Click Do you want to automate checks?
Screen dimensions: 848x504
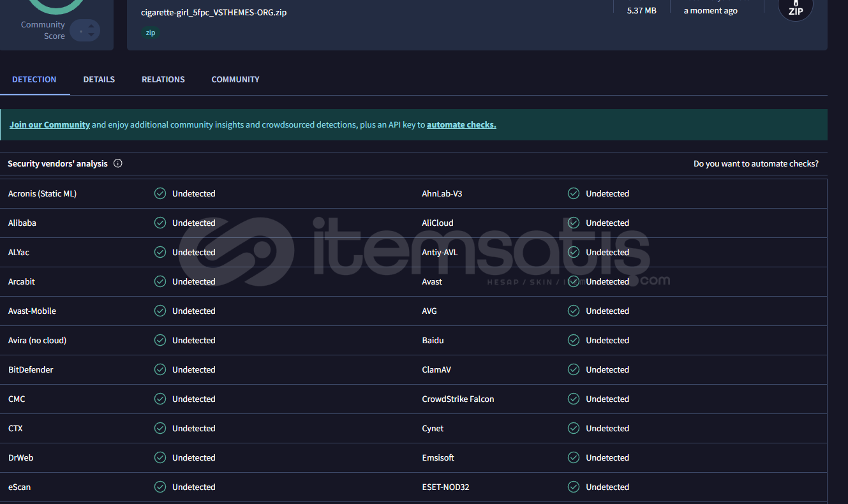point(755,164)
